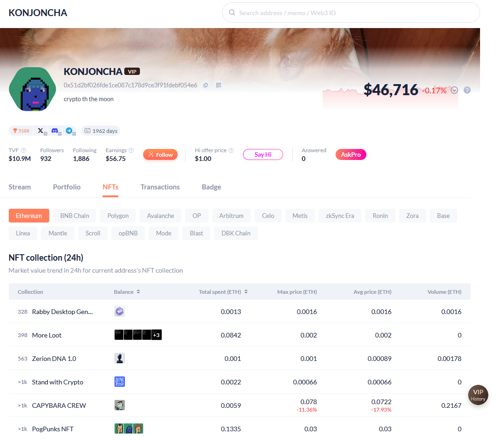Open the Transactions tab
The width and height of the screenshot is (504, 440).
[x=160, y=187]
